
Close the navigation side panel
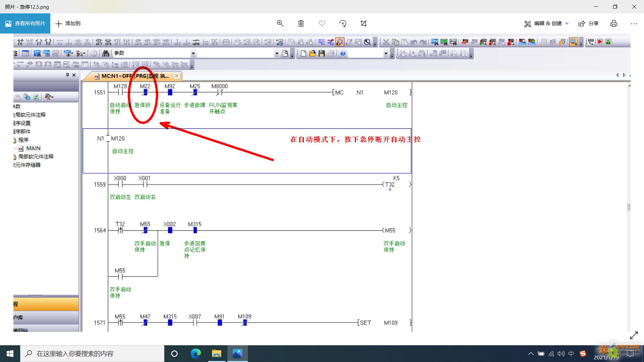coord(74,75)
